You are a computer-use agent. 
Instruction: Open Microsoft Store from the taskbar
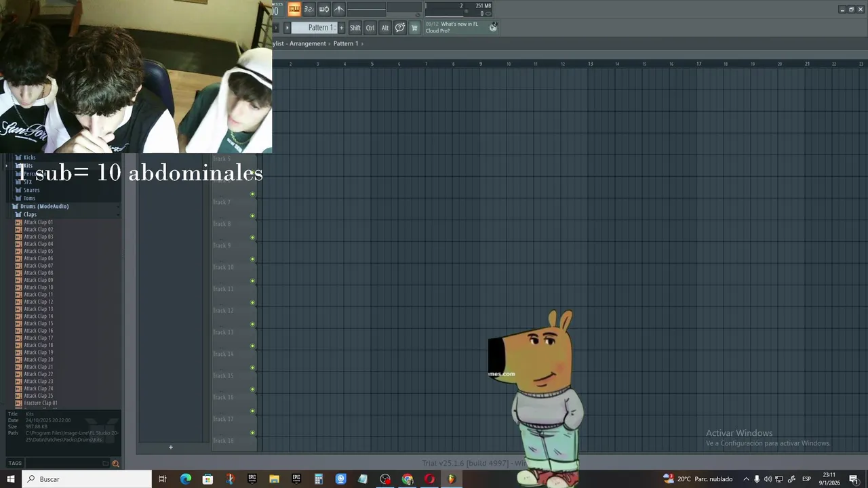(x=208, y=479)
